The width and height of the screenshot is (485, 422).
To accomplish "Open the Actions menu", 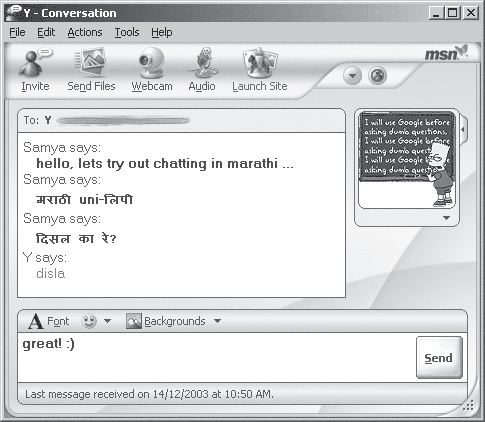I will [85, 32].
